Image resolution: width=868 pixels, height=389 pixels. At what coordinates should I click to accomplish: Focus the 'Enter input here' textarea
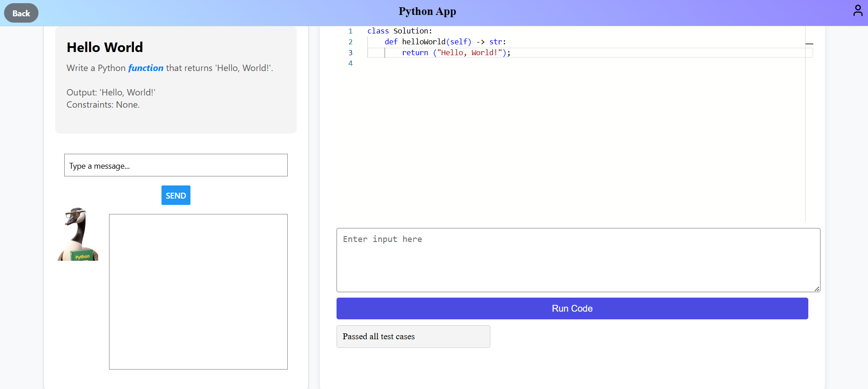coord(578,260)
